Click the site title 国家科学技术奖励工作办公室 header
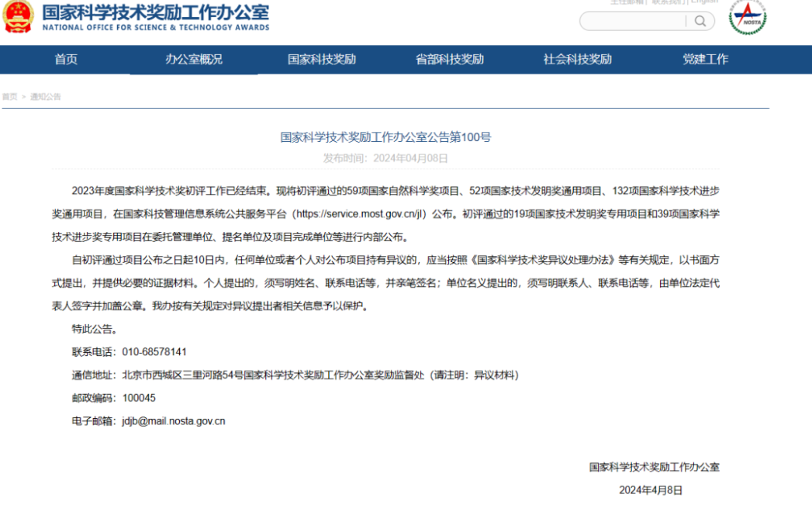The height and width of the screenshot is (515, 812). pyautogui.click(x=156, y=12)
